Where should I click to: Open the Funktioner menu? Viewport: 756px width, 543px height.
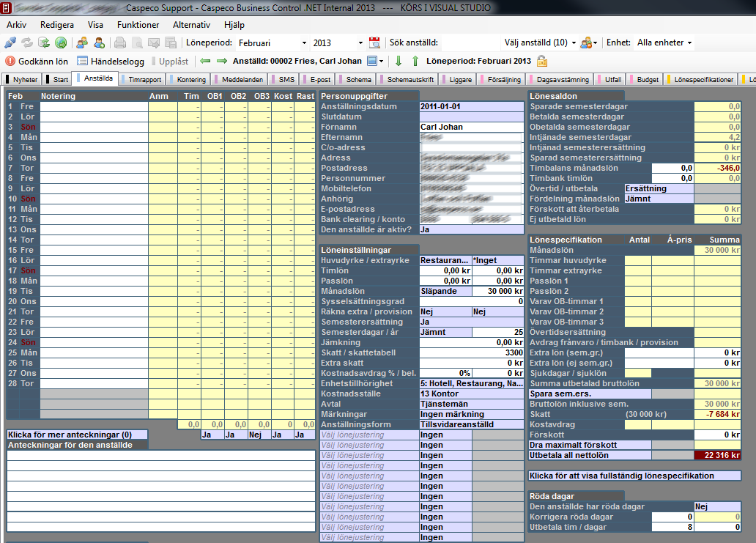click(138, 25)
